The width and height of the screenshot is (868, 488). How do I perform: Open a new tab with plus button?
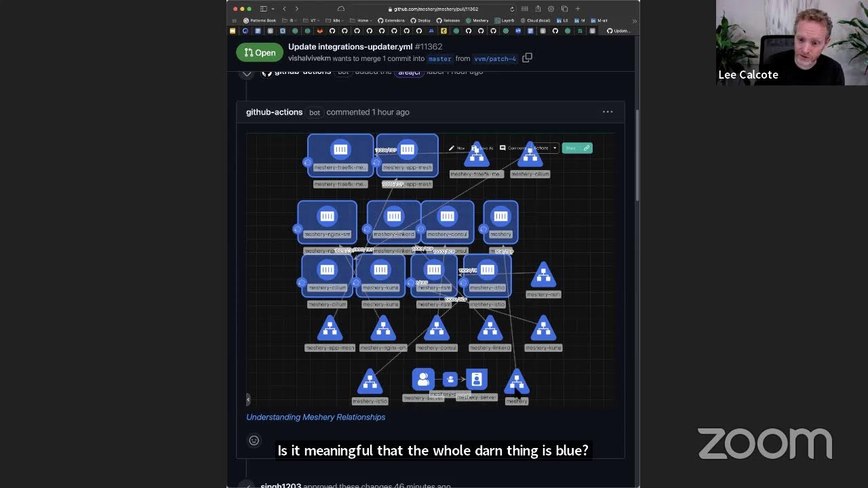click(578, 9)
